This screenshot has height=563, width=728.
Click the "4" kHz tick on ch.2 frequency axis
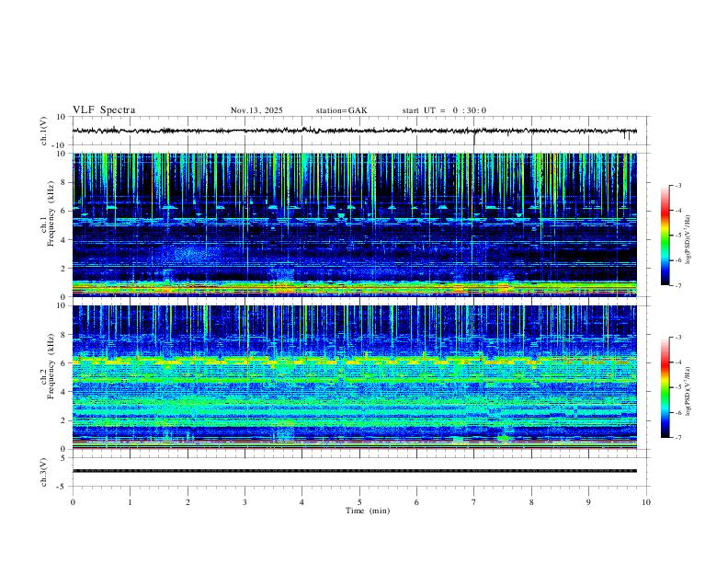coord(64,392)
